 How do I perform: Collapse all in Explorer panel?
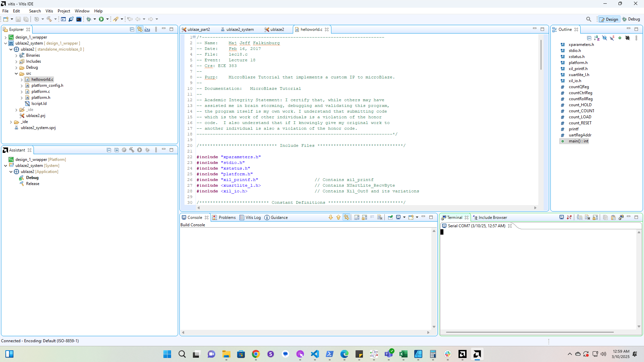pos(132,29)
